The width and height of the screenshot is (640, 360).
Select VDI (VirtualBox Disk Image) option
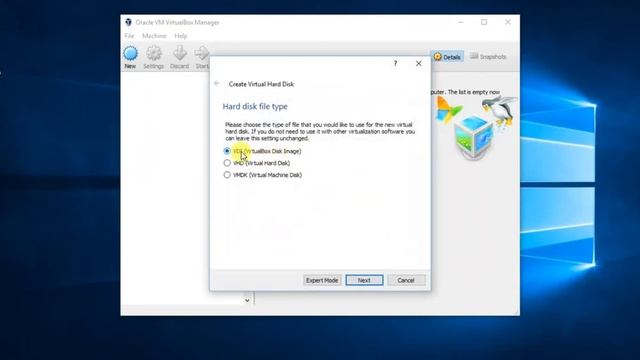[262, 151]
